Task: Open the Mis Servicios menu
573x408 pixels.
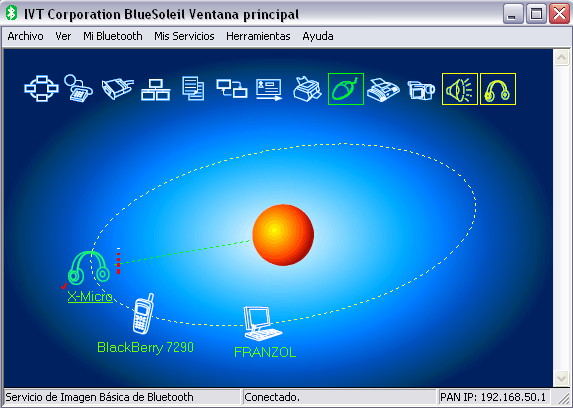Action: tap(184, 36)
